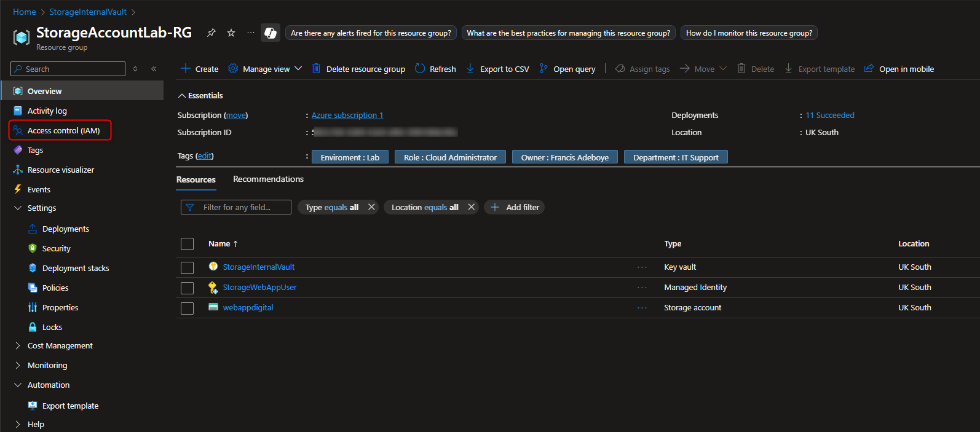Screen dimensions: 980x432
Task: Open Manage view dropdown
Action: (x=265, y=69)
